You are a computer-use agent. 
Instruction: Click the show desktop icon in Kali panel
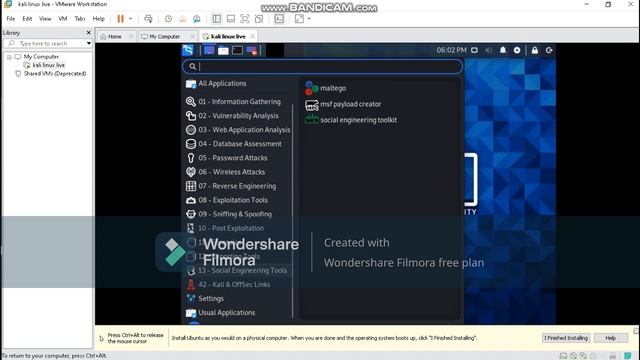point(209,50)
